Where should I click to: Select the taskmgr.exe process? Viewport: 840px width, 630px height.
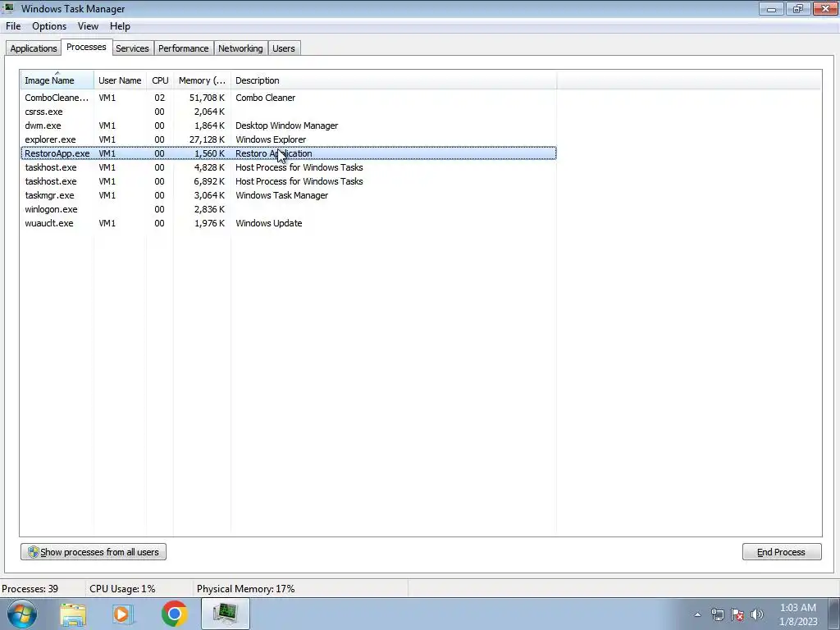289,195
